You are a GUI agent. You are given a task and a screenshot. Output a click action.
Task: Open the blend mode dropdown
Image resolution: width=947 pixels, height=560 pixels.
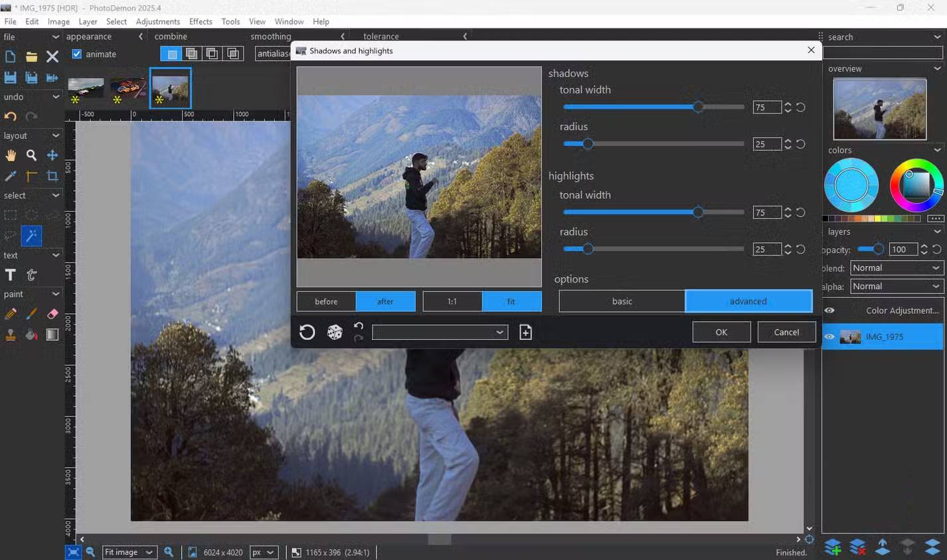(896, 268)
